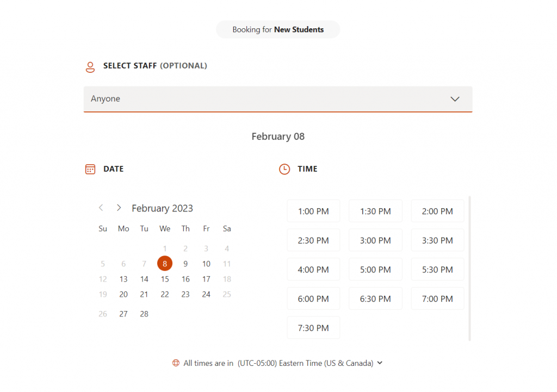Book the 1:00 PM time slot
This screenshot has height=392, width=557.
tap(313, 211)
